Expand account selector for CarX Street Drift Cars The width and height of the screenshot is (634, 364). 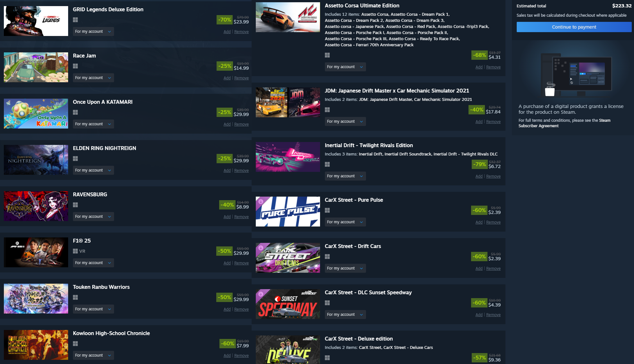click(x=345, y=268)
